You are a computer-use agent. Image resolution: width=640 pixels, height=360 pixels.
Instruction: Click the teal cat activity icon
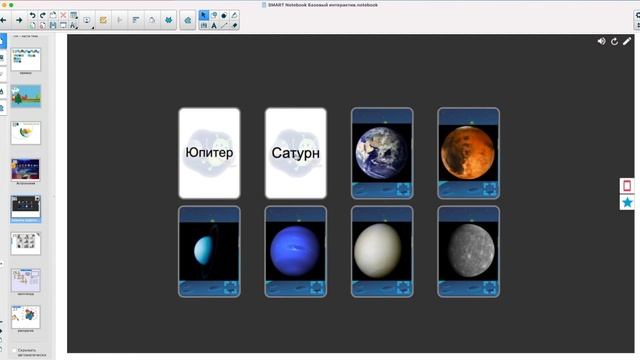pos(169,20)
